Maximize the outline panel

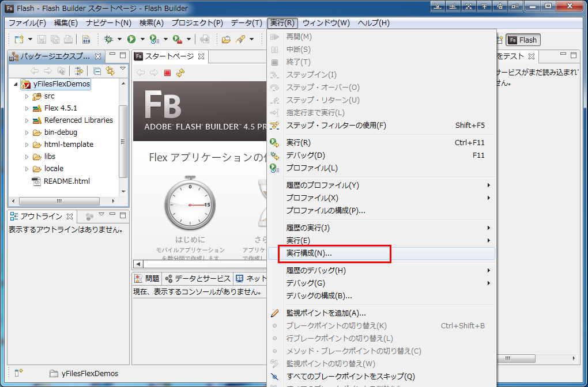pyautogui.click(x=123, y=215)
